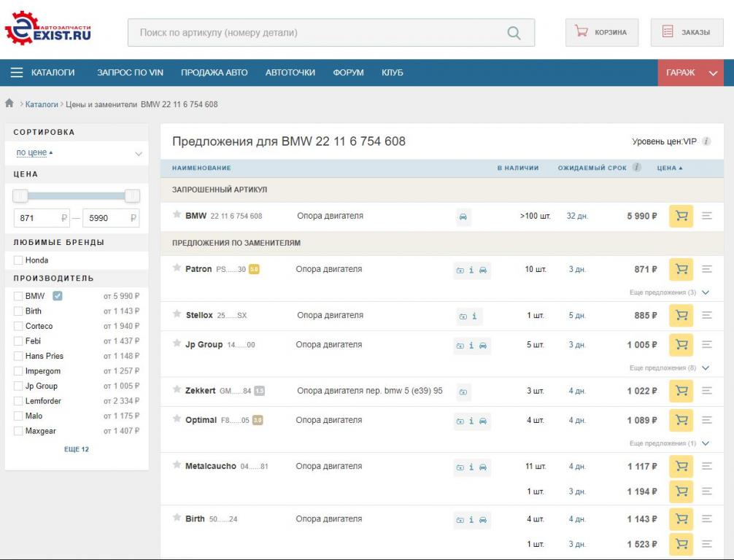Expand more Optimal offers (1)
Viewport: 734px width, 560px height.
(669, 443)
